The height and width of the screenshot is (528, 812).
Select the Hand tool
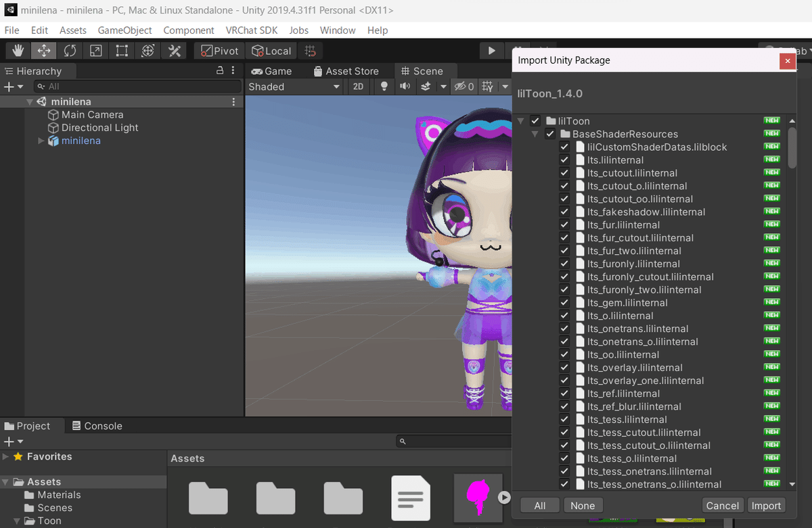tap(18, 51)
